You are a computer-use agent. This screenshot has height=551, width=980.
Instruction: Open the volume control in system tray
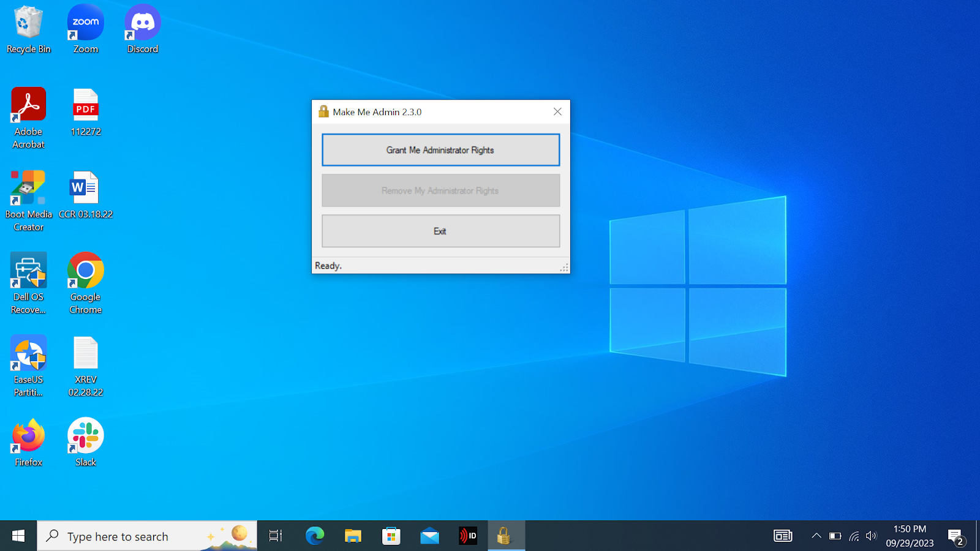tap(871, 536)
